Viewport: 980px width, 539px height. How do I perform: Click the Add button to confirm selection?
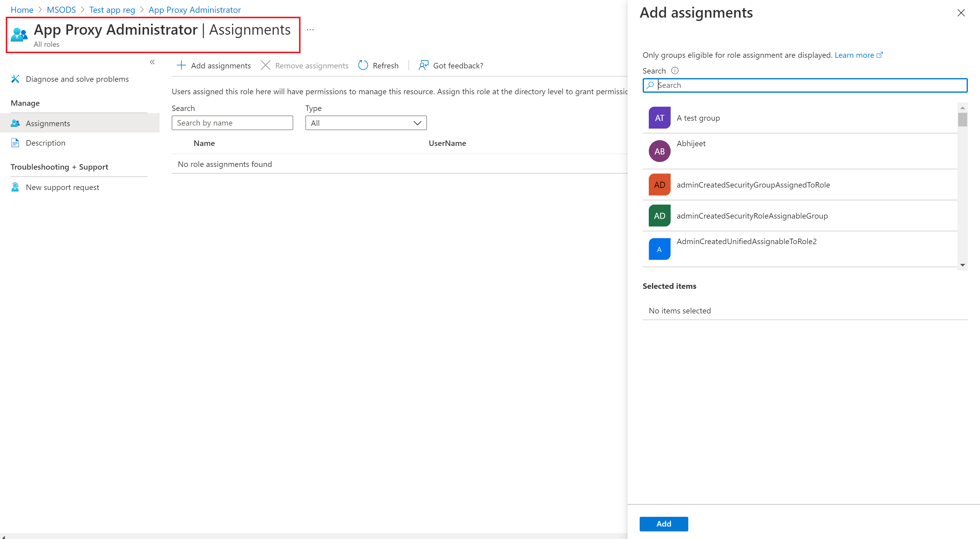click(663, 524)
